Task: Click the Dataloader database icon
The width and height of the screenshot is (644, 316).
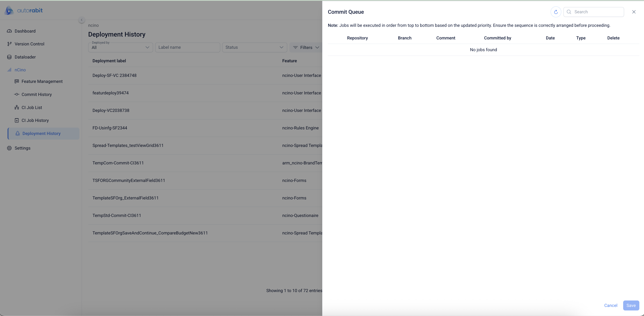Action: (x=9, y=57)
